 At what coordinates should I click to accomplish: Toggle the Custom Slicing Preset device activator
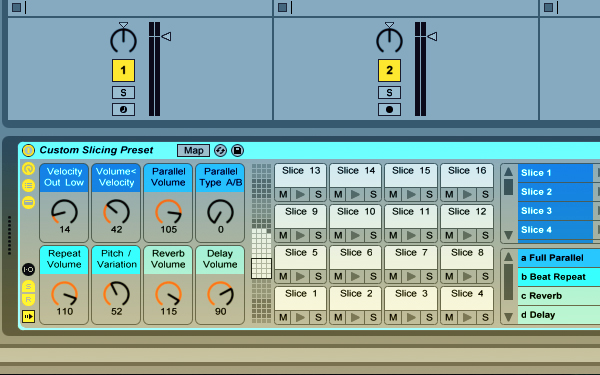28,150
